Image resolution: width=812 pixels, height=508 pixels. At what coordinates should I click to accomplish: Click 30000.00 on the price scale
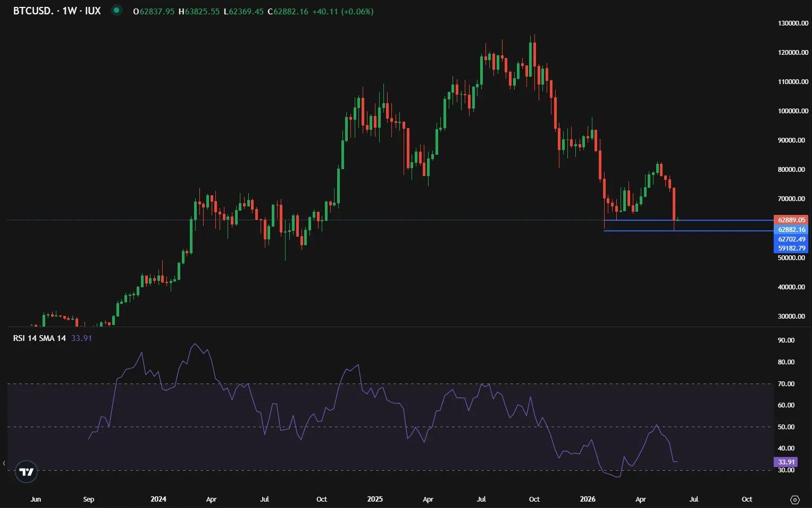point(791,317)
